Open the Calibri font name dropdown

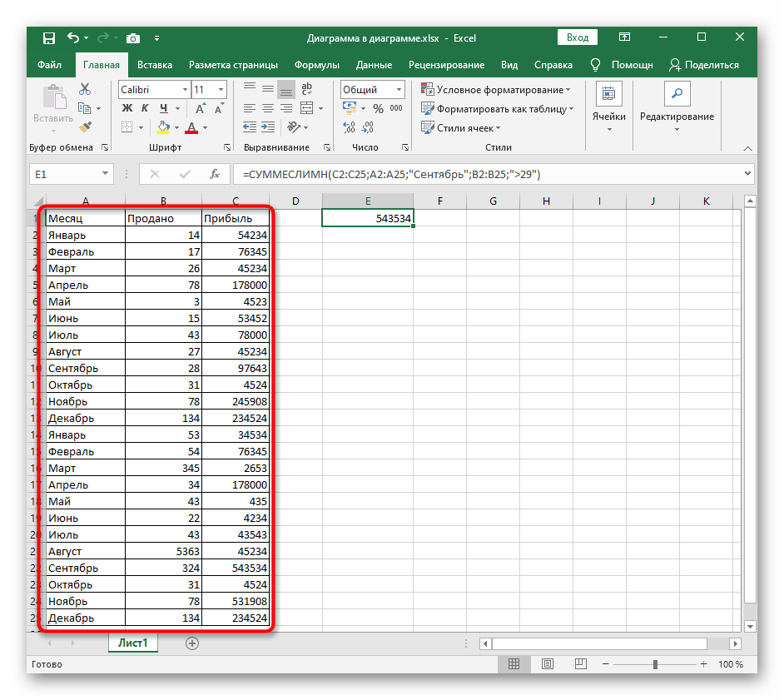(x=185, y=90)
